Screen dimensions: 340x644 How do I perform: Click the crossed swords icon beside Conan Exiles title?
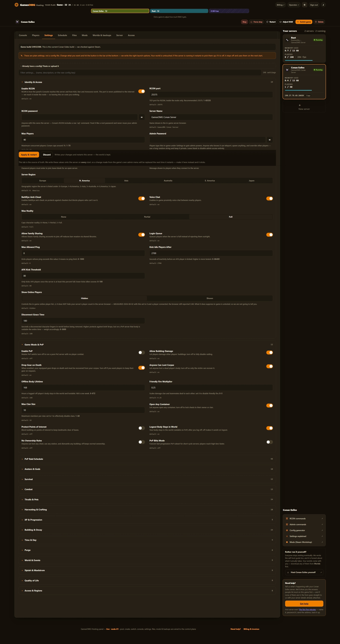click(17, 22)
